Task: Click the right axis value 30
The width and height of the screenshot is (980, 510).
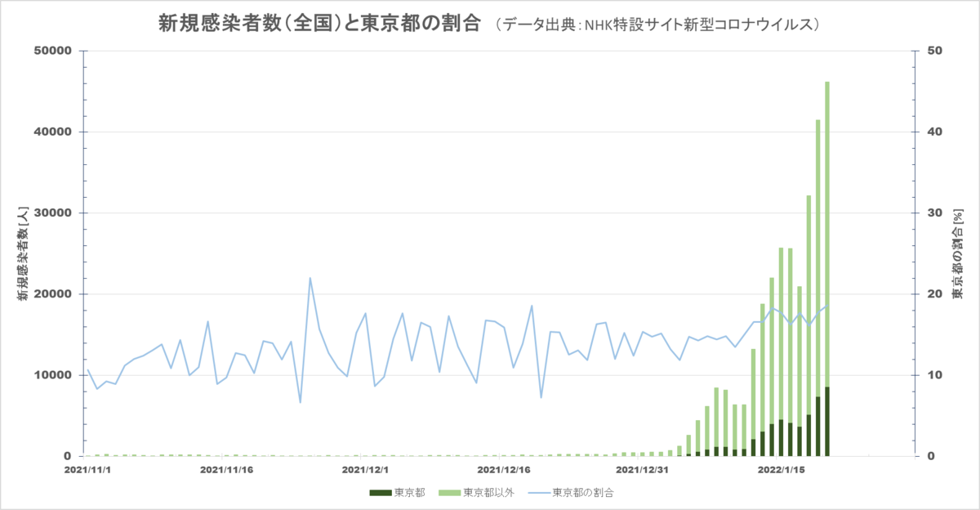Action: tap(934, 212)
